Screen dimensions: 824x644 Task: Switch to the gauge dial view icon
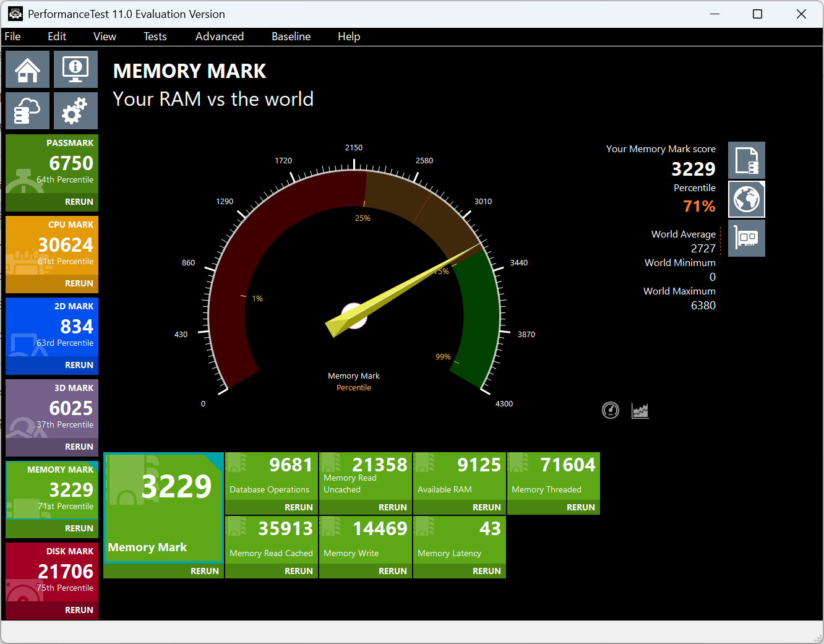pos(611,410)
